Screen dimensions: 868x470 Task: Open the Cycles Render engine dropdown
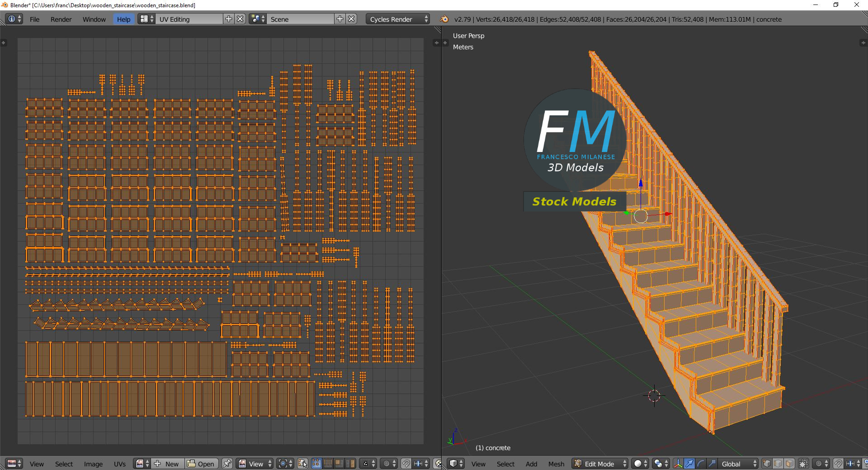[x=398, y=19]
